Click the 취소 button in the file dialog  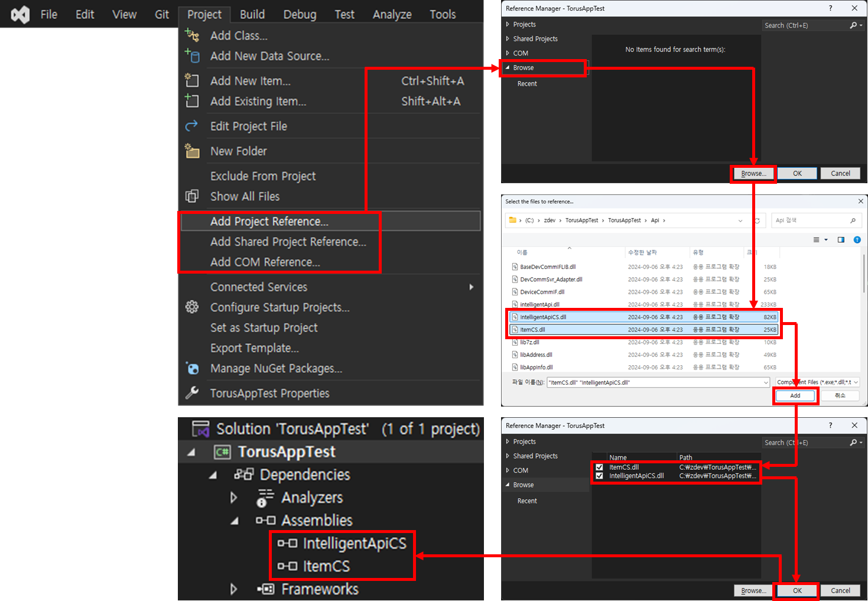point(840,396)
